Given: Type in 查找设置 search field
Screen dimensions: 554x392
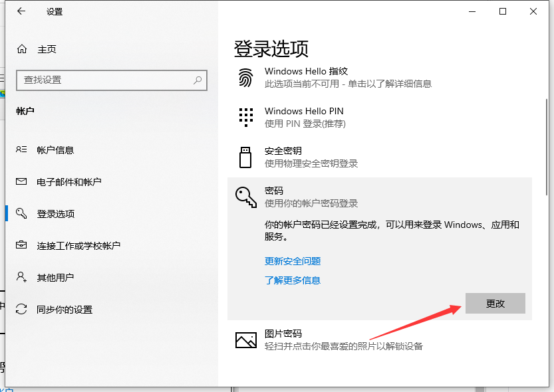Looking at the screenshot, I should coord(100,80).
